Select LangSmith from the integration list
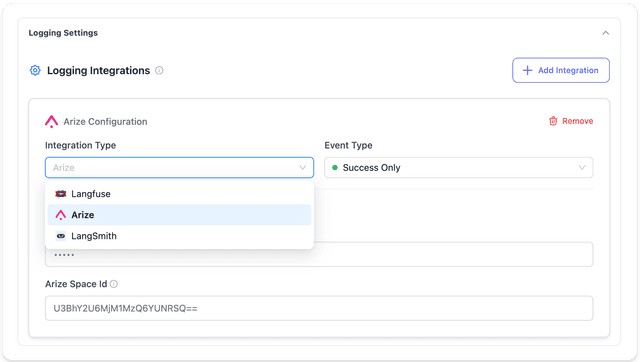640x362 pixels. coord(179,236)
